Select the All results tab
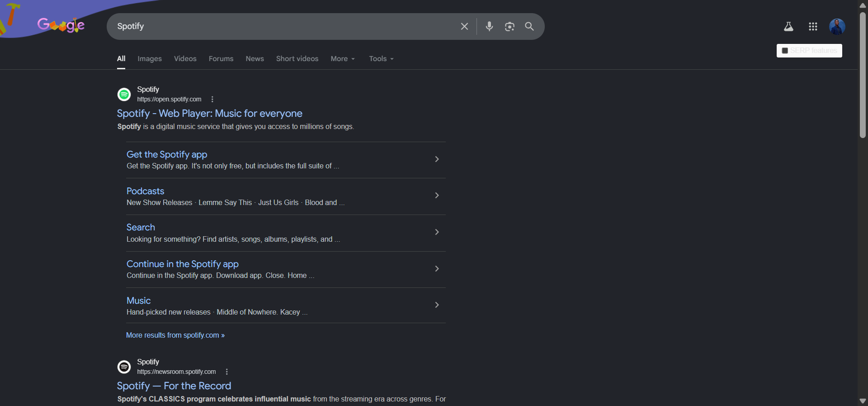The height and width of the screenshot is (406, 868). [x=121, y=59]
